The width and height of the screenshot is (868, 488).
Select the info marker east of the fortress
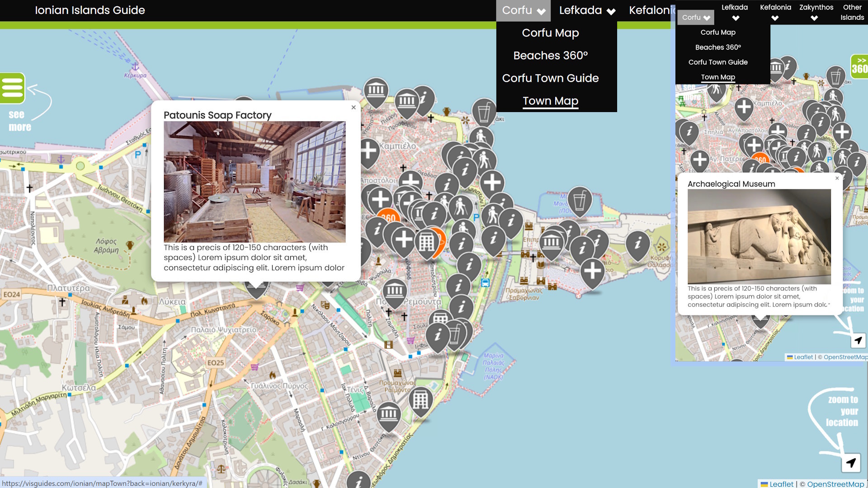tap(637, 244)
